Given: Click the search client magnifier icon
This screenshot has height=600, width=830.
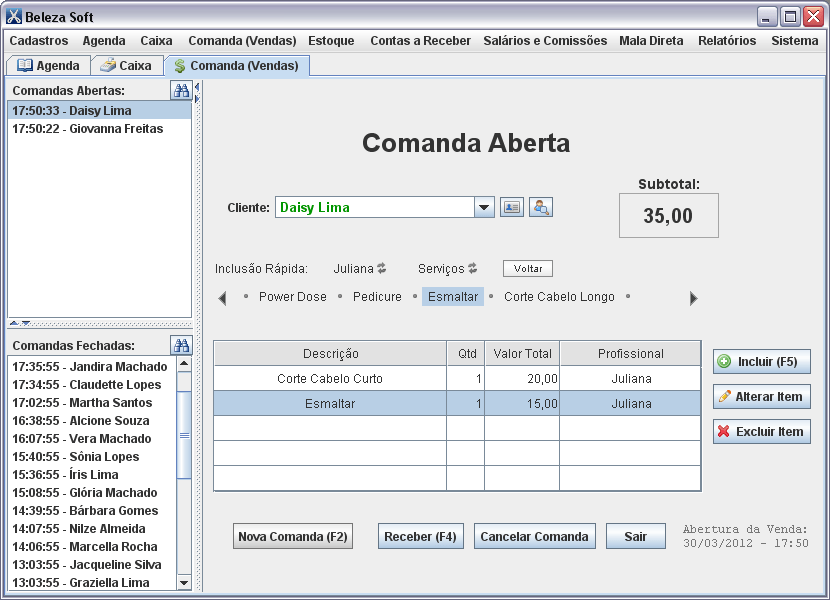Looking at the screenshot, I should 540,208.
